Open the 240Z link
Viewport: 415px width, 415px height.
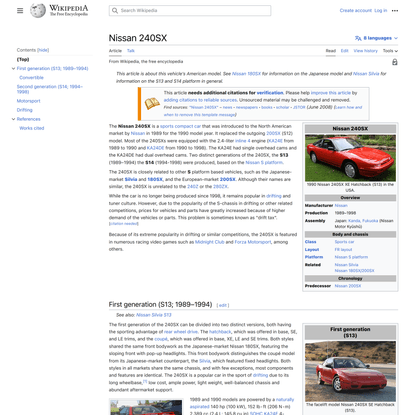[x=193, y=187]
